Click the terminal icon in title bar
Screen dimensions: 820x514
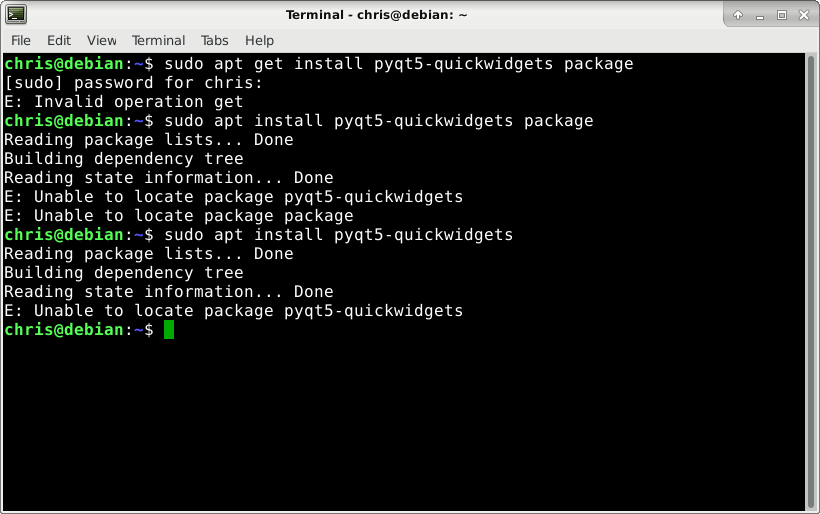[16, 14]
